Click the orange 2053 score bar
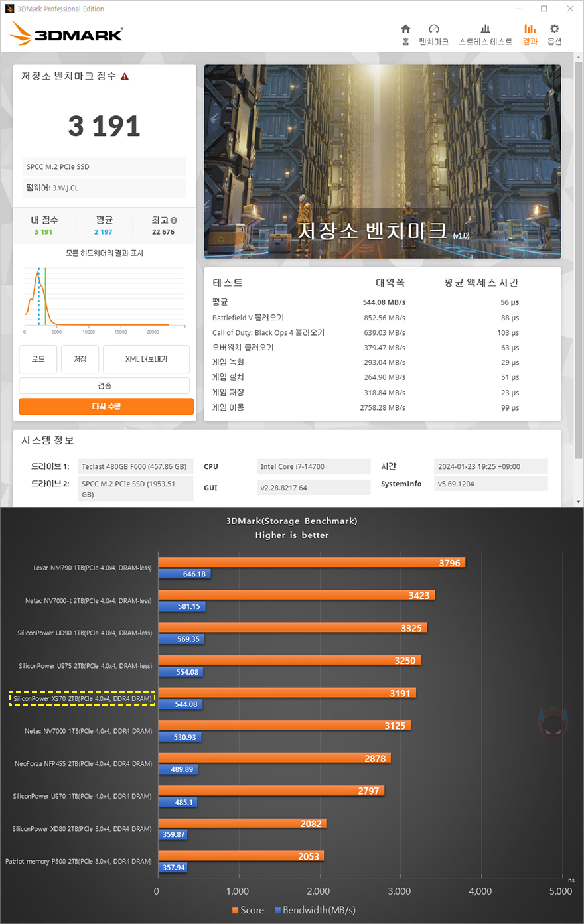 [x=241, y=856]
